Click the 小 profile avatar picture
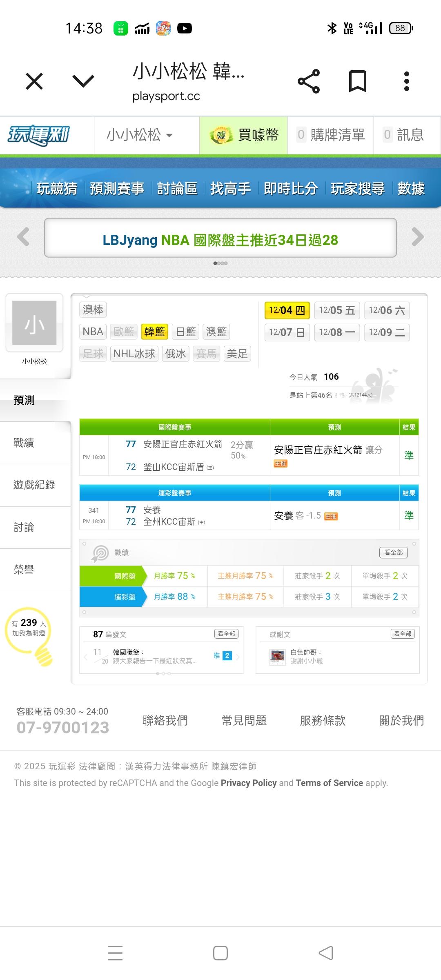 click(x=34, y=323)
